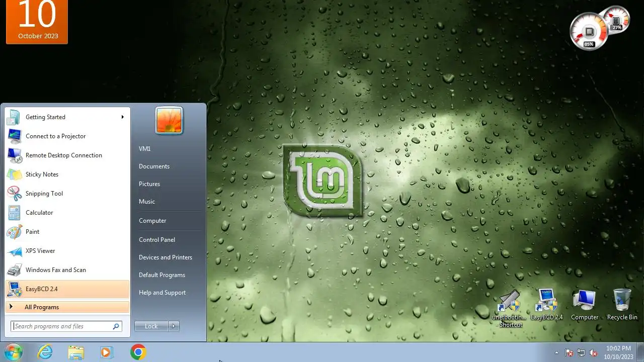The image size is (644, 362).
Task: Open Google Chrome from taskbar
Action: pyautogui.click(x=138, y=352)
